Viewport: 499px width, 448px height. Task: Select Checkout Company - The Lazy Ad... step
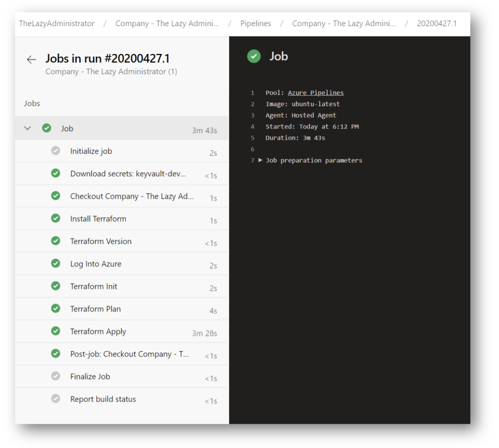coord(122,196)
